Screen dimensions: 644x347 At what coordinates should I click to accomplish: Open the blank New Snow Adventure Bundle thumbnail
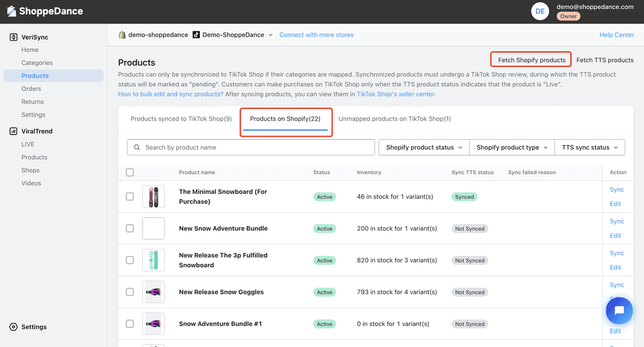tap(153, 228)
